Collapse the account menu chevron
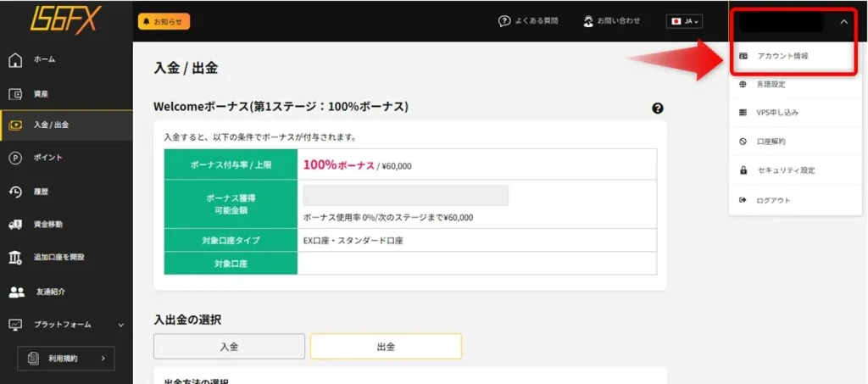 [843, 22]
